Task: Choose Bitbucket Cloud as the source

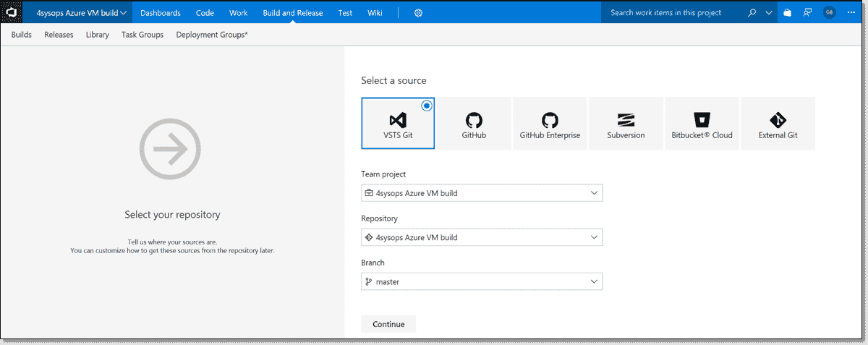Action: (702, 123)
